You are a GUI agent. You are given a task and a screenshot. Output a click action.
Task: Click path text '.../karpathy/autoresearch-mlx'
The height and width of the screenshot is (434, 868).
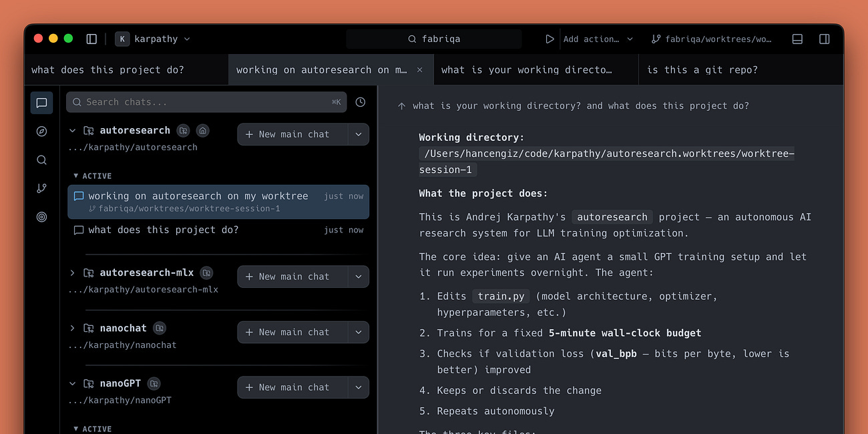[x=143, y=289]
